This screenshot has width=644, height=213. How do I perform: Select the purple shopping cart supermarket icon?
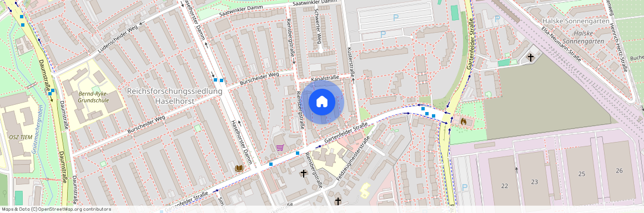pyautogui.click(x=280, y=148)
